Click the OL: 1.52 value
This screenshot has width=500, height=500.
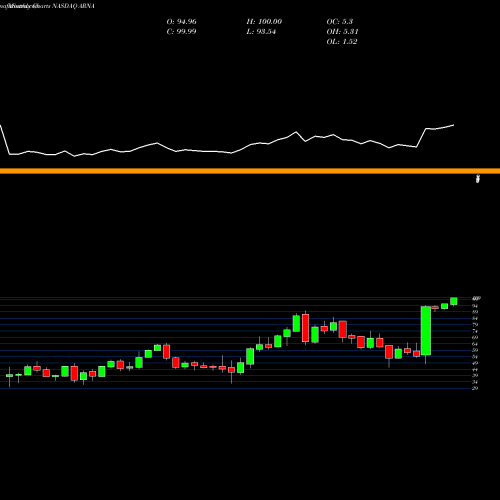coord(342,42)
